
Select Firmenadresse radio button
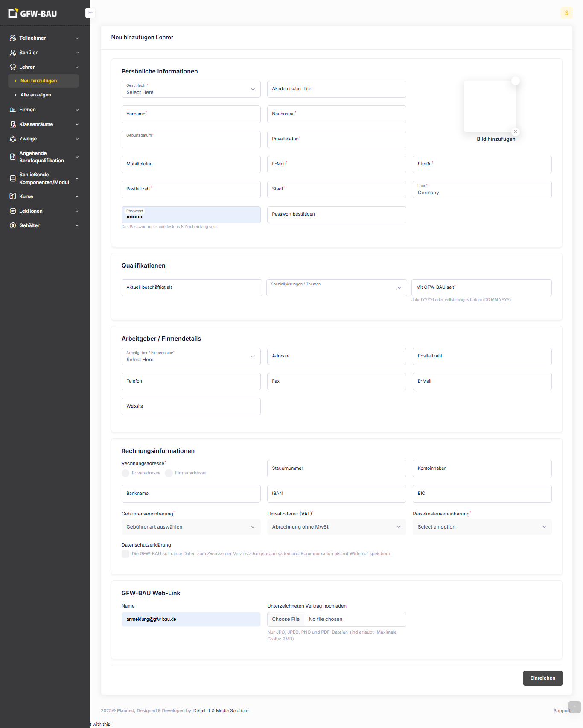[169, 473]
